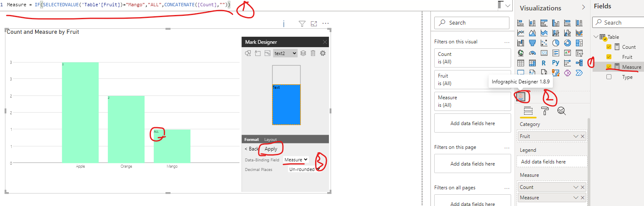Click Add data fields under Legend
Screen dimensions: 644x206
[x=552, y=162]
